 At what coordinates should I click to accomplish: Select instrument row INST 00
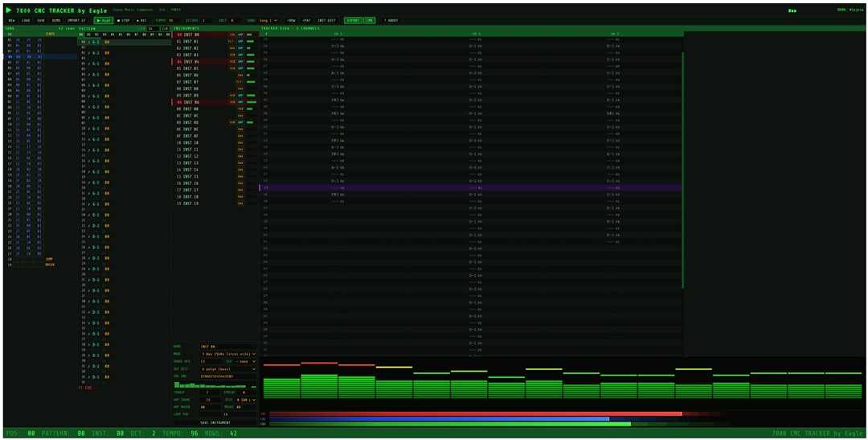[x=215, y=35]
